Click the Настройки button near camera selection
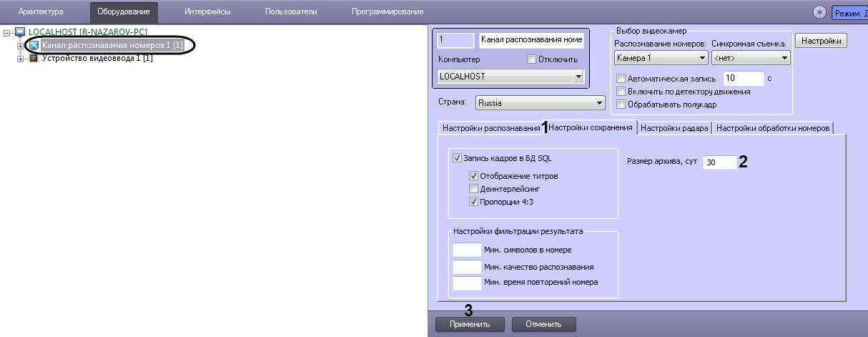Image resolution: width=868 pixels, height=337 pixels. (x=821, y=41)
